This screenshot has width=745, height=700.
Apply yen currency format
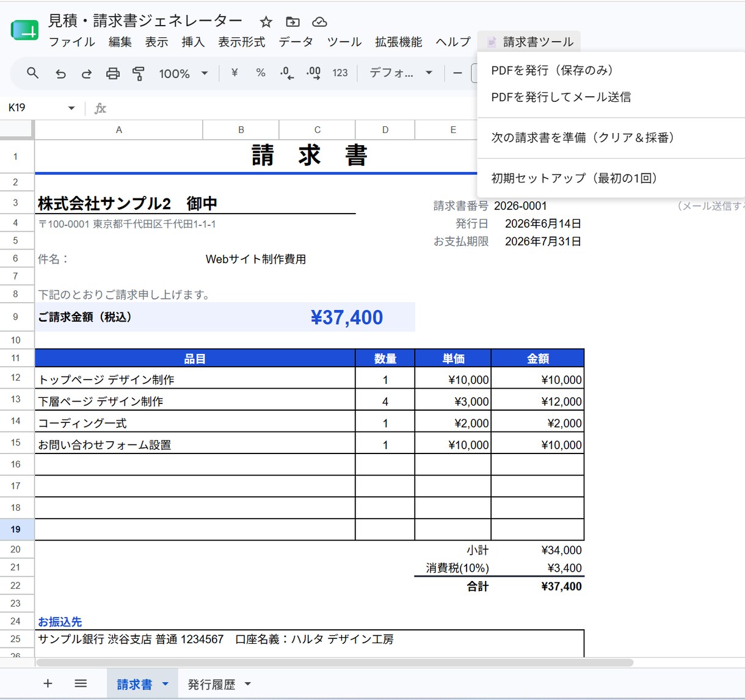pyautogui.click(x=234, y=73)
